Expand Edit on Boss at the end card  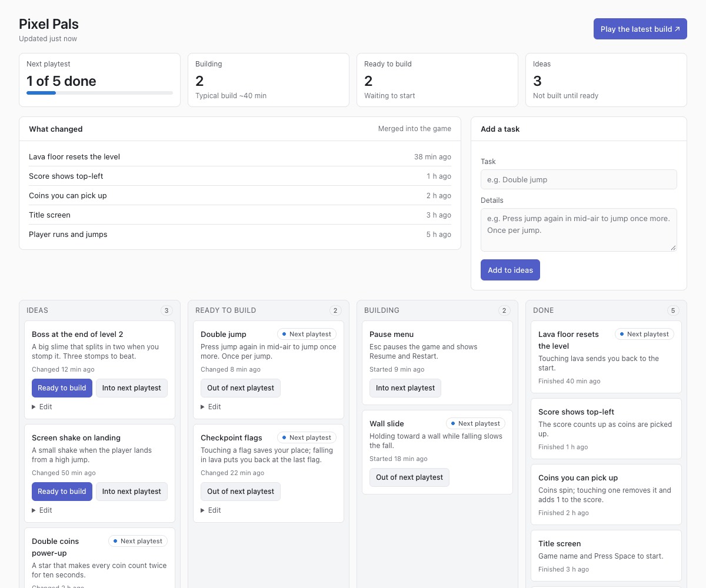point(42,407)
